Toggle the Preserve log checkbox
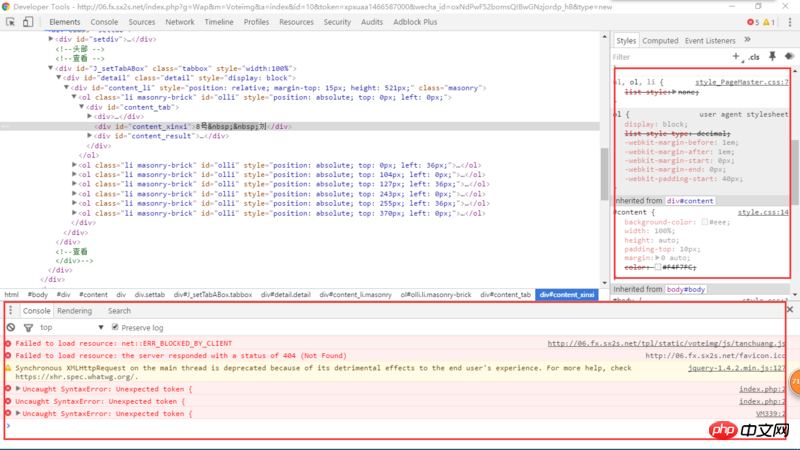 pos(115,327)
